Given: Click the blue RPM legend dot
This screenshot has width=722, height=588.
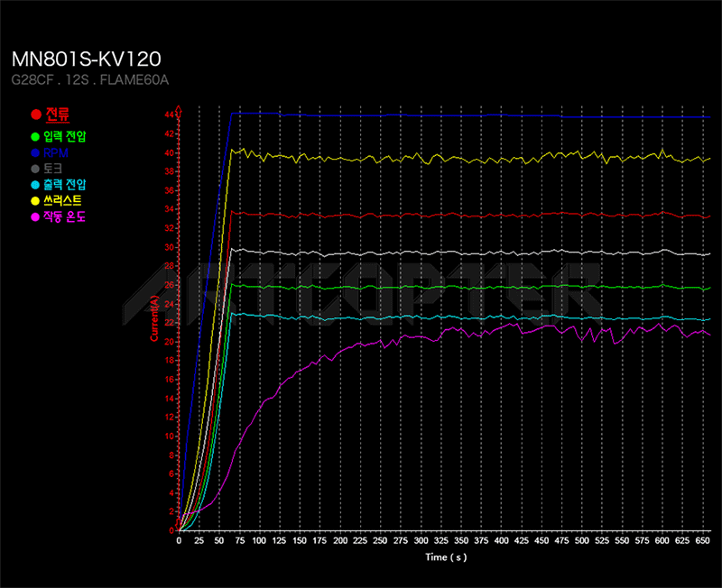Looking at the screenshot, I should coord(35,153).
